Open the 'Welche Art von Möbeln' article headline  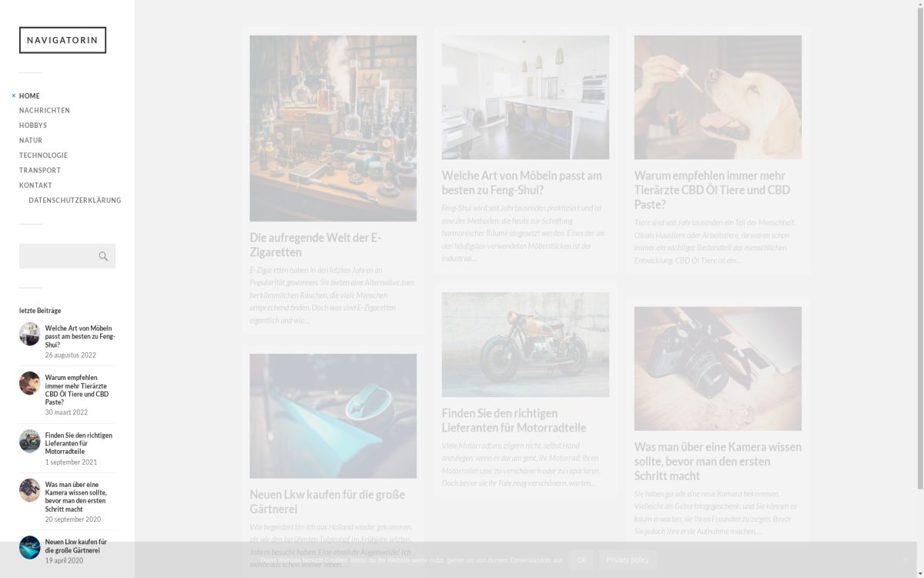(x=521, y=183)
